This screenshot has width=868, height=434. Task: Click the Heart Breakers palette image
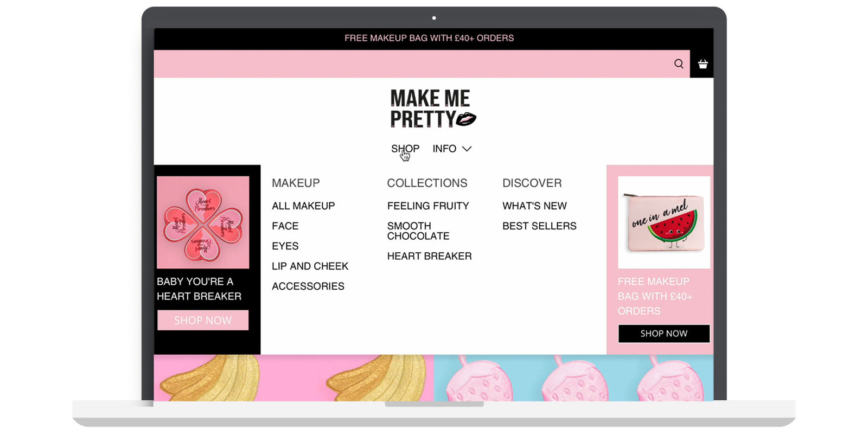coord(203,222)
